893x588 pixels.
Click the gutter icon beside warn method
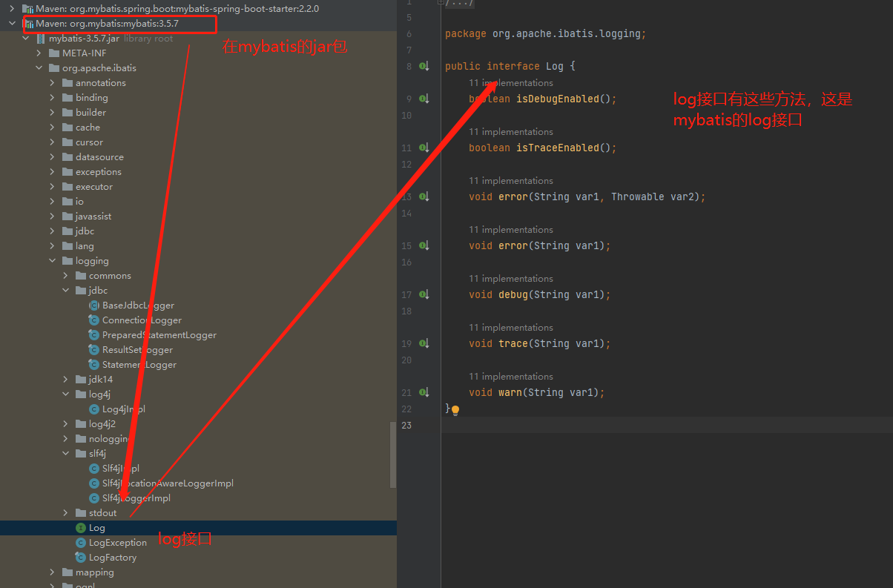pyautogui.click(x=424, y=392)
